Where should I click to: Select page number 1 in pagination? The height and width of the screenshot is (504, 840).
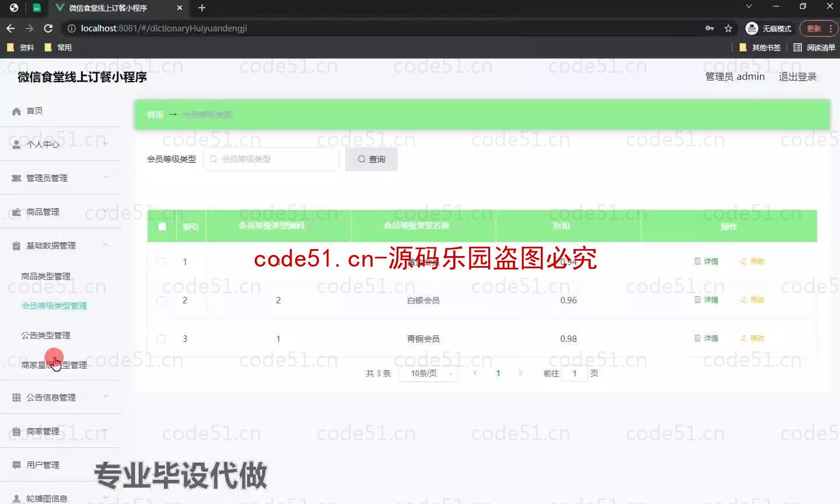(x=498, y=373)
